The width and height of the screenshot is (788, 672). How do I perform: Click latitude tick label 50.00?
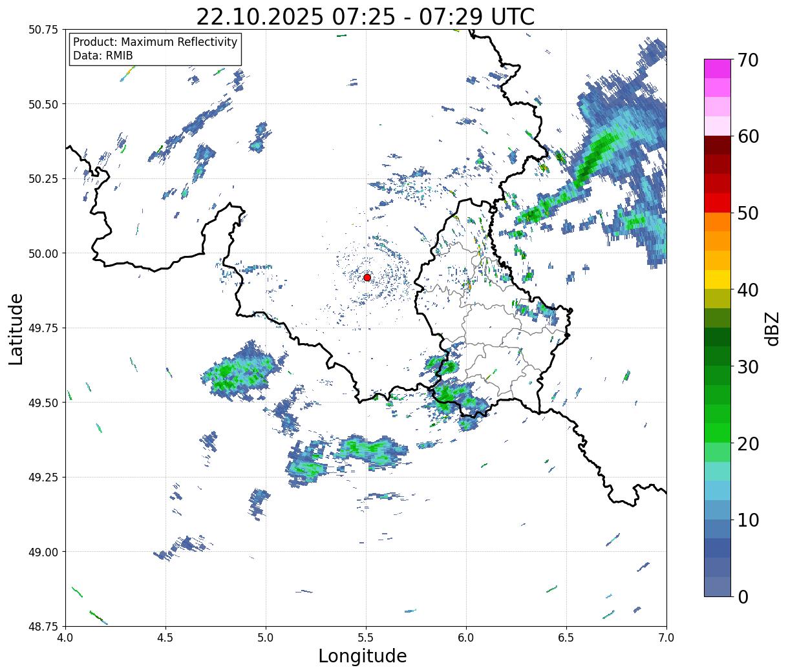tap(43, 253)
